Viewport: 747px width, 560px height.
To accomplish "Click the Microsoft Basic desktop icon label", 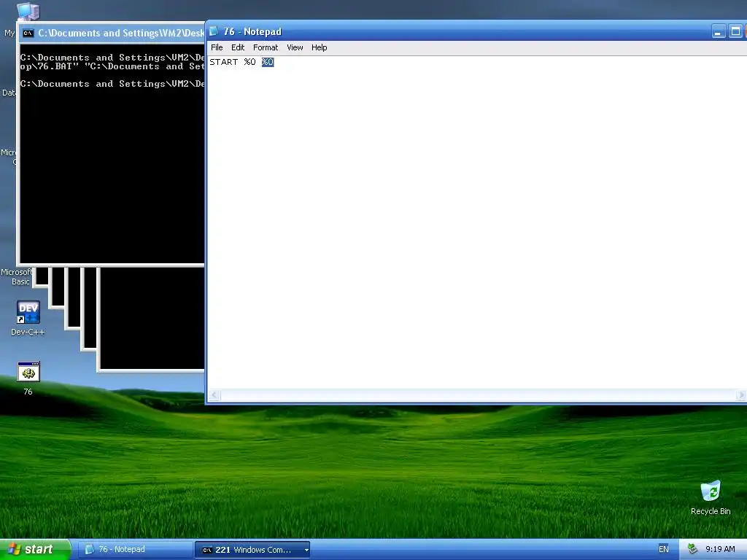I will (18, 276).
